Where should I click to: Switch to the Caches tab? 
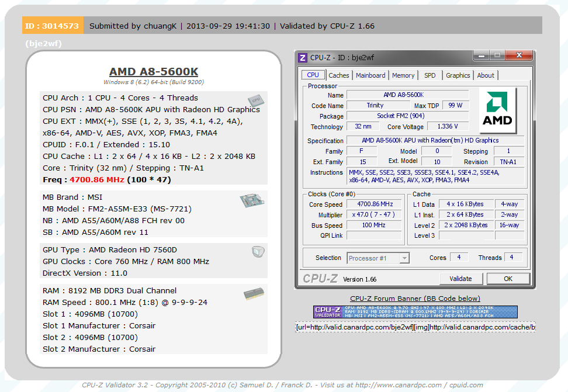[x=339, y=75]
